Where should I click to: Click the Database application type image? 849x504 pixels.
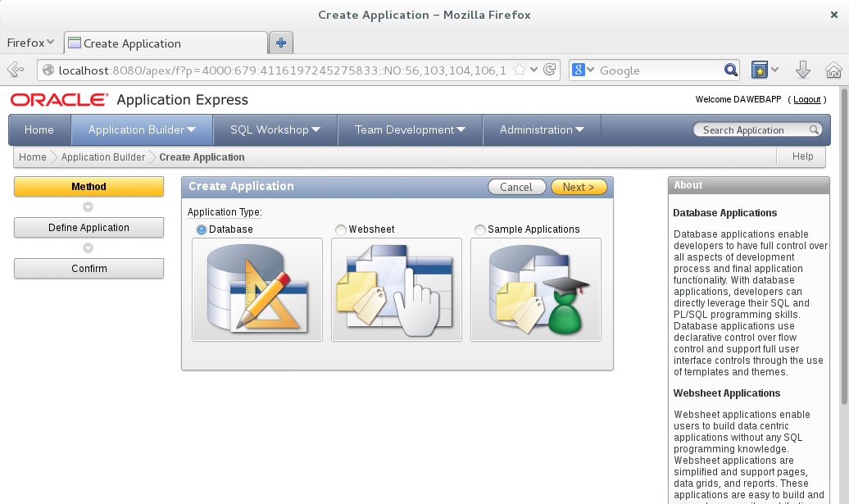pos(257,289)
